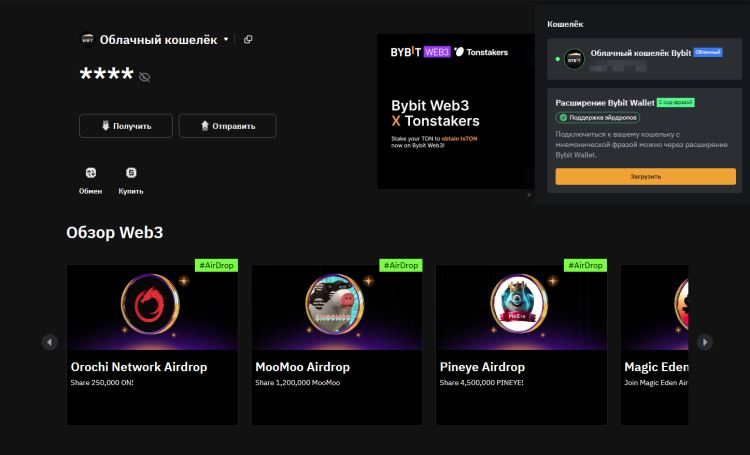This screenshot has height=455, width=750.
Task: Click the 'Share 1,200,000 MooMoo' text
Action: (298, 382)
